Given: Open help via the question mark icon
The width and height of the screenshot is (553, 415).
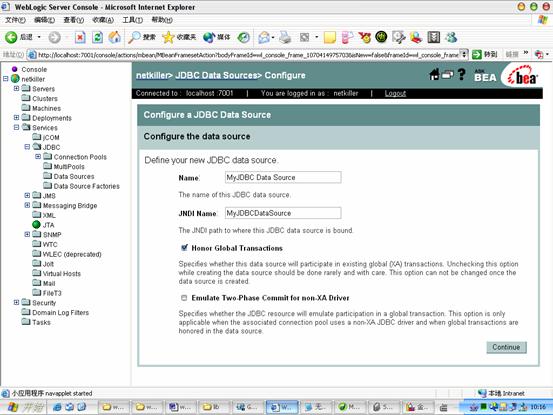Looking at the screenshot, I should point(461,74).
